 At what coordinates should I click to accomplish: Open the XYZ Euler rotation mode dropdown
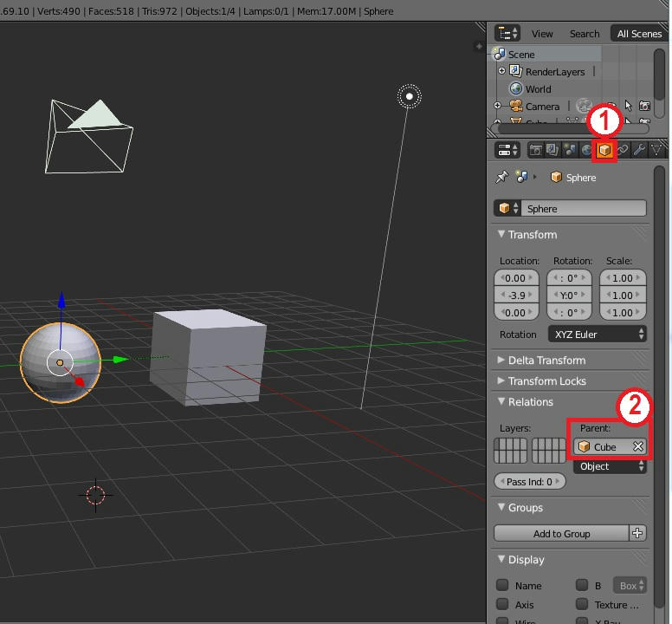point(597,334)
